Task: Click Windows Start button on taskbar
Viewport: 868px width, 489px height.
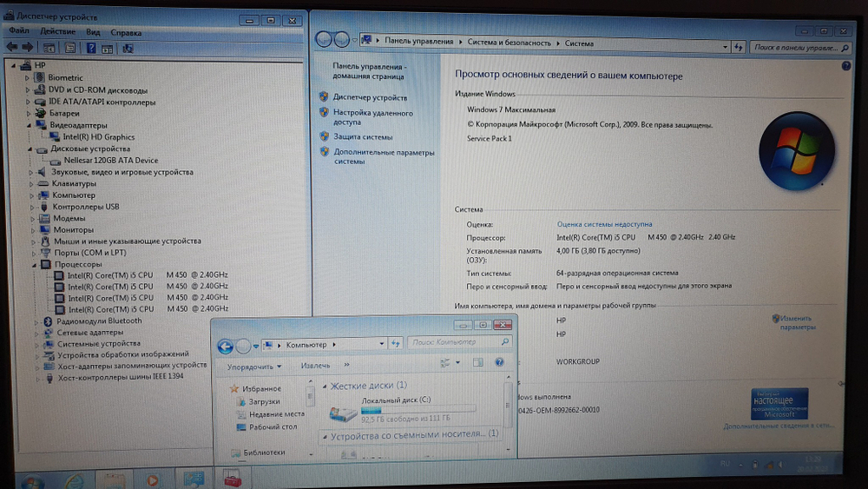Action: [33, 480]
